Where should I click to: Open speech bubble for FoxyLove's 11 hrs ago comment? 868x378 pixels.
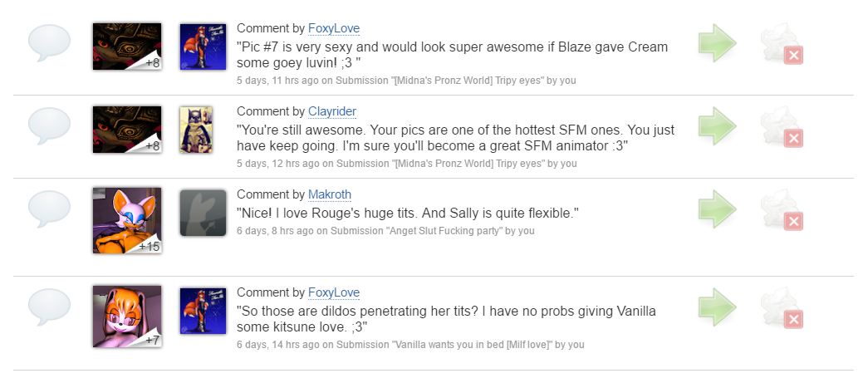(50, 44)
